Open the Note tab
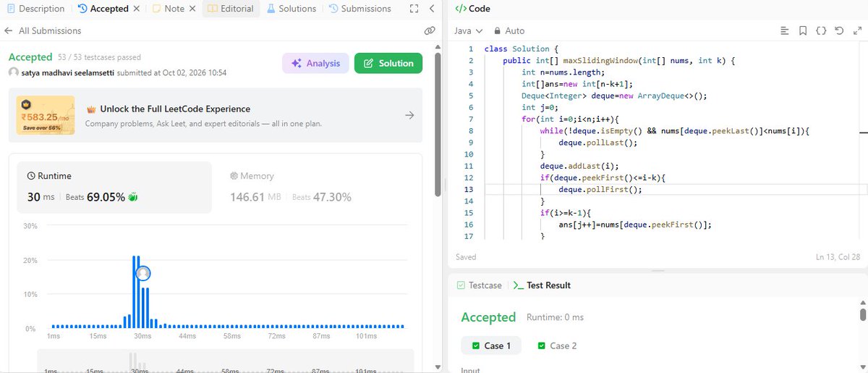This screenshot has height=373, width=868. pos(169,9)
